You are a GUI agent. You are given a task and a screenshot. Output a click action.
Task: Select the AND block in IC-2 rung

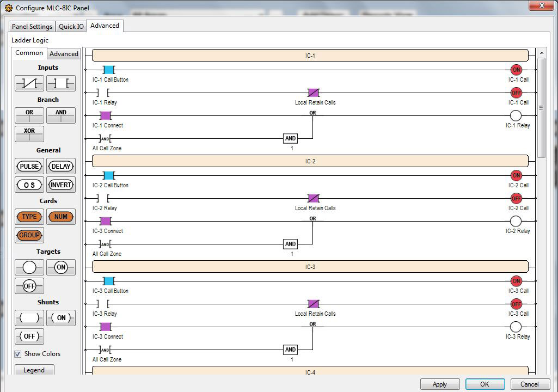tap(290, 244)
